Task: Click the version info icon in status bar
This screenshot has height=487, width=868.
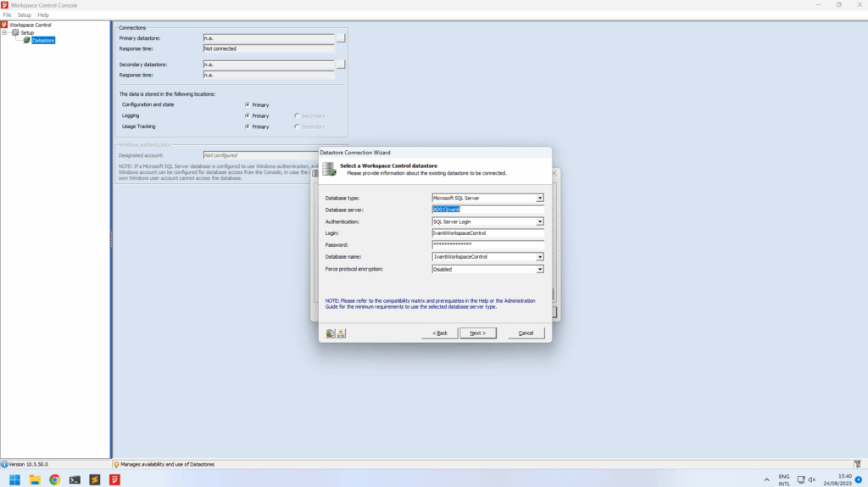Action: 4,464
